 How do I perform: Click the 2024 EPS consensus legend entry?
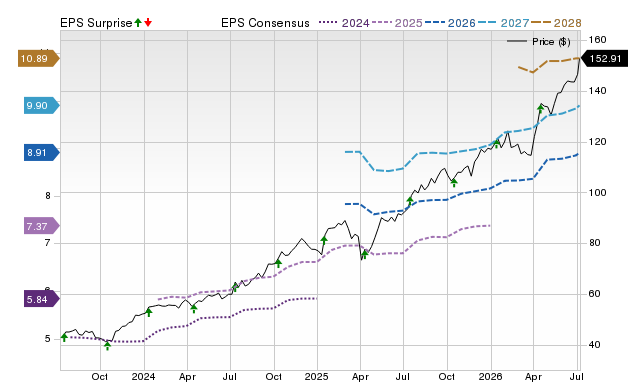(x=344, y=23)
